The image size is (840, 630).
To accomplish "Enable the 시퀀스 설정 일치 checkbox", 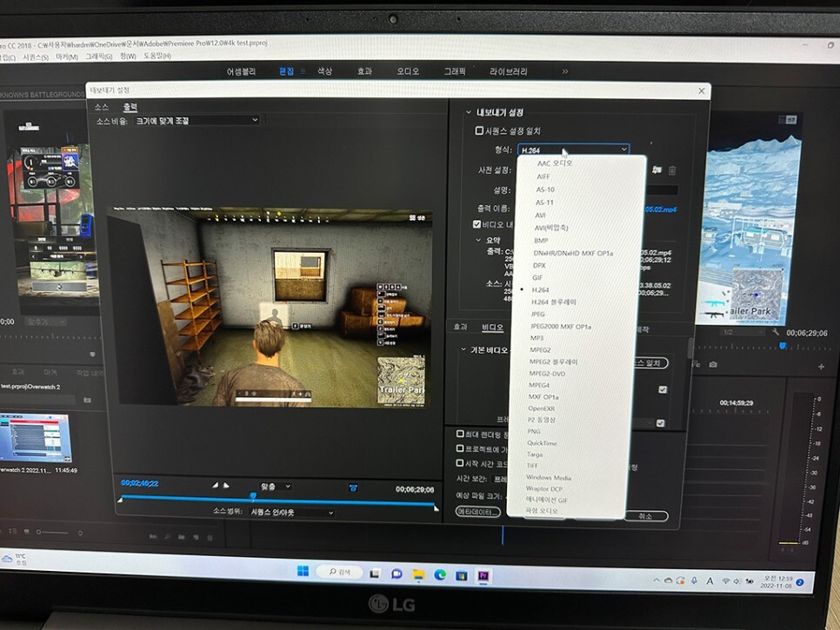I will coord(479,130).
